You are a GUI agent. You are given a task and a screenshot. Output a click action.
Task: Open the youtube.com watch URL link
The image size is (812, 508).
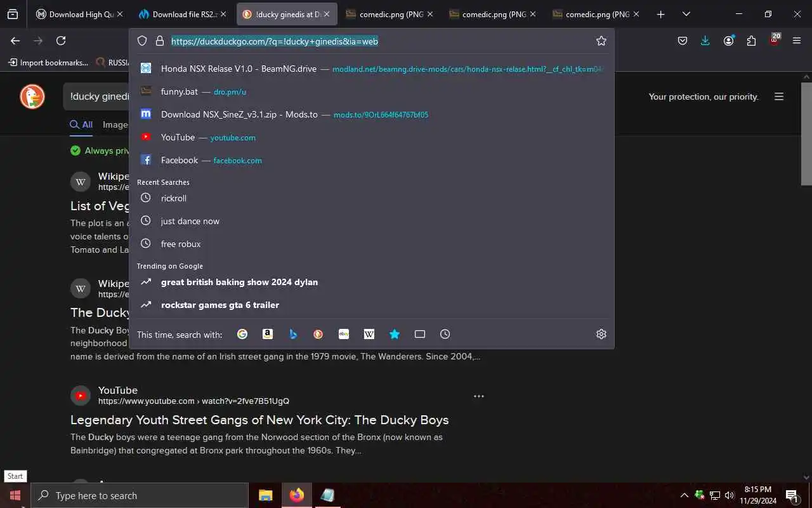point(193,401)
